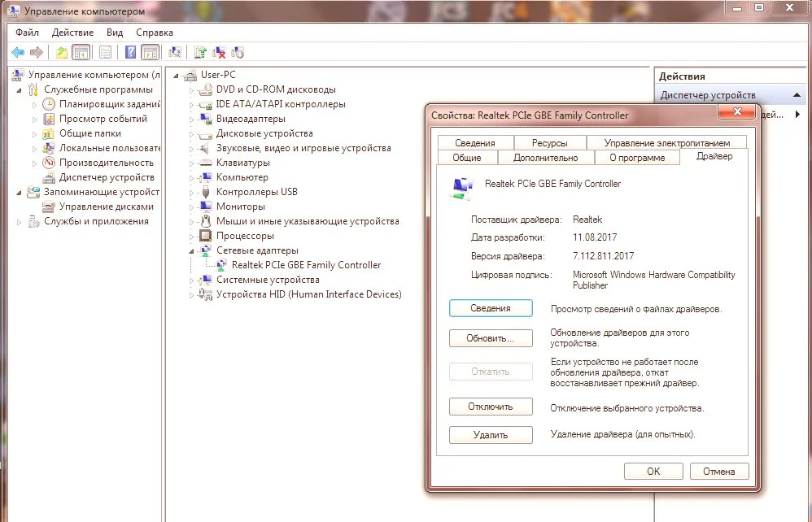Expand Процессоры in the device tree
Screen dimensions: 812x522
(x=193, y=237)
